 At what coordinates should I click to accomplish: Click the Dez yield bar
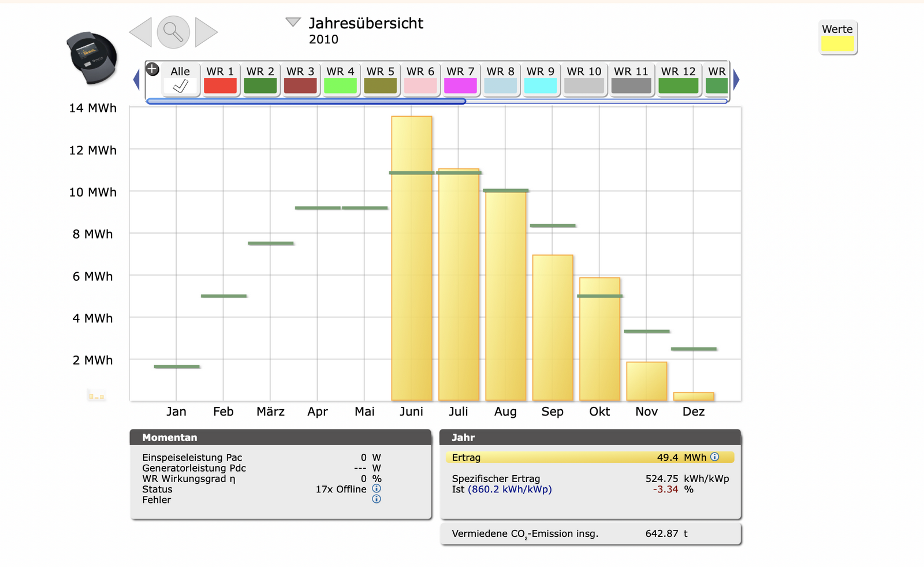click(694, 396)
